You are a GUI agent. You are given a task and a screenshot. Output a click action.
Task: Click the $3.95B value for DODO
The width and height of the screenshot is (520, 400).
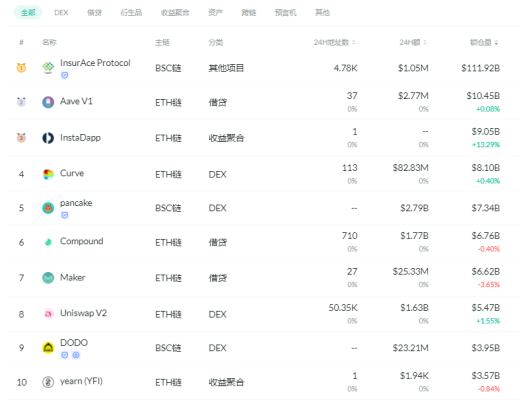click(x=486, y=348)
